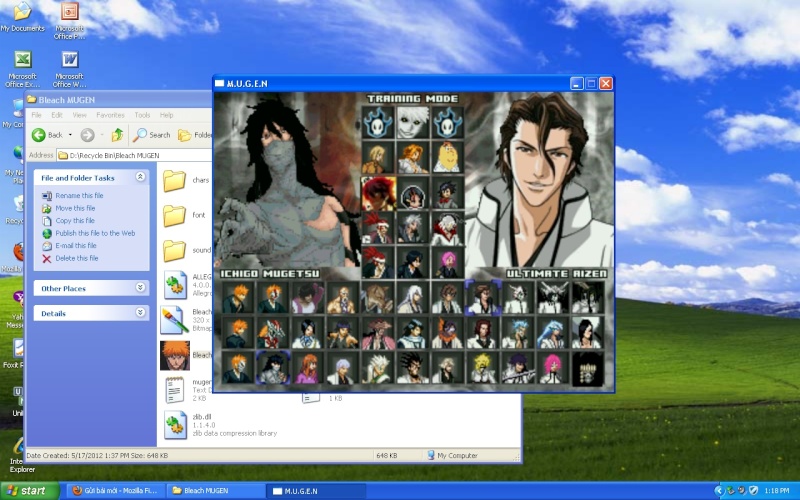The height and width of the screenshot is (500, 800).
Task: Click the Forward arrow in explorer toolbar
Action: click(88, 135)
